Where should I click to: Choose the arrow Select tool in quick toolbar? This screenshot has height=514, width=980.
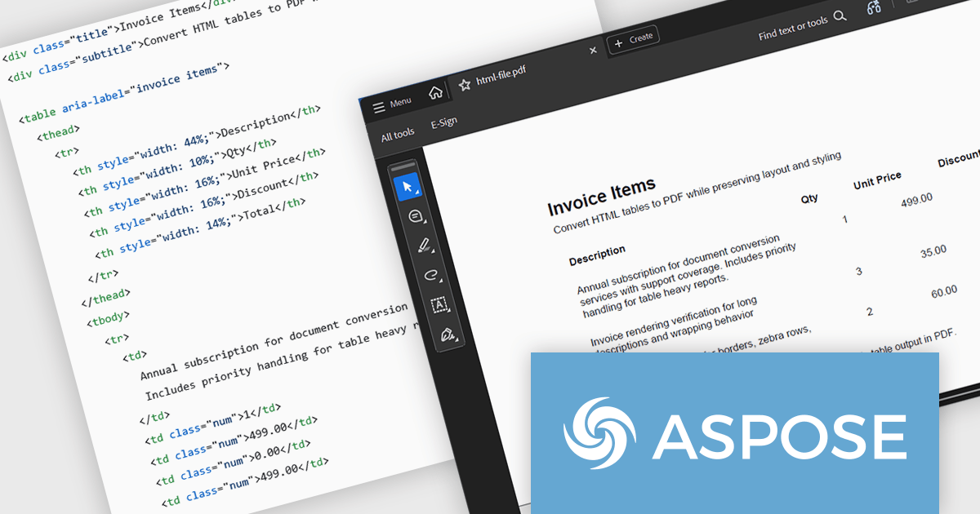pyautogui.click(x=408, y=187)
